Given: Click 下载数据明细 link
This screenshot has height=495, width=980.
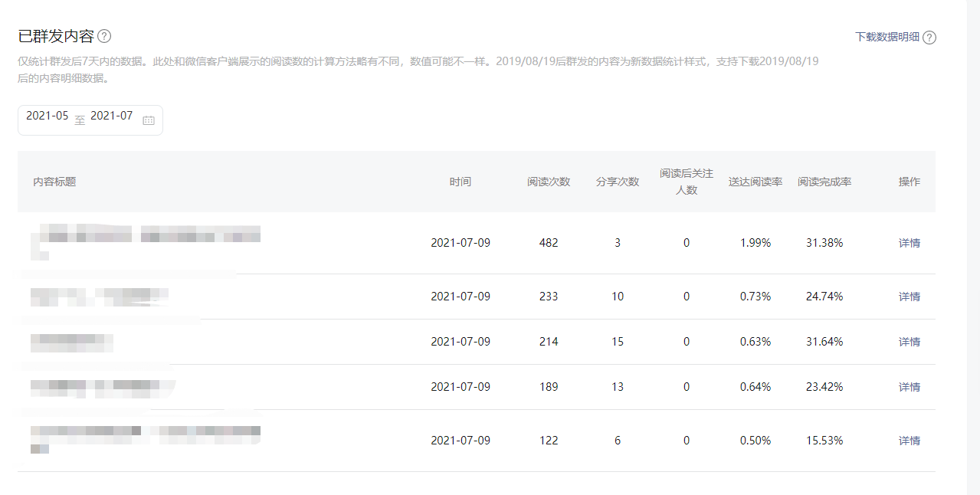Looking at the screenshot, I should tap(887, 37).
